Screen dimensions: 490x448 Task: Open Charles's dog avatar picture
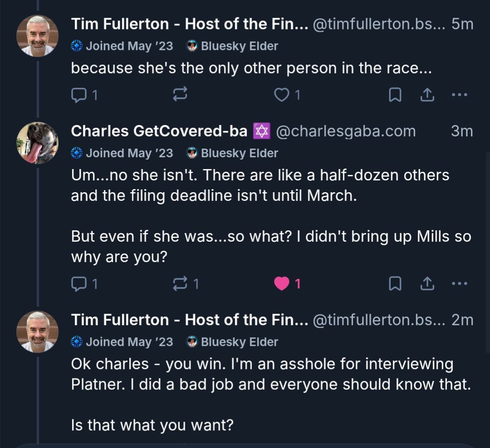37,143
